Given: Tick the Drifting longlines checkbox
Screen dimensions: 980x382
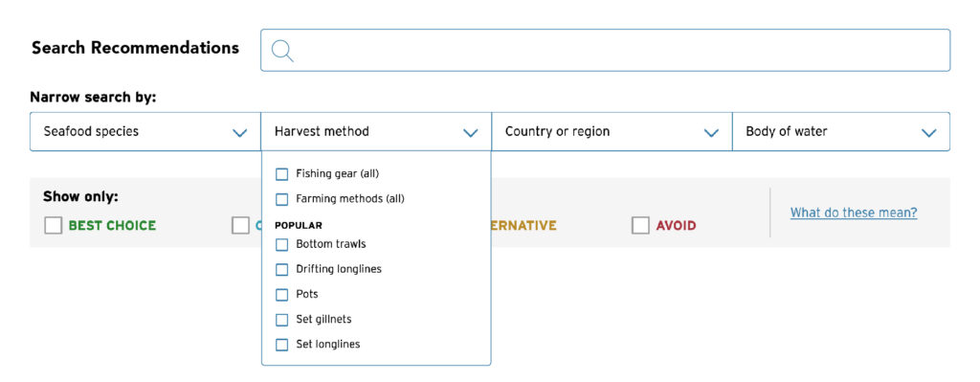Looking at the screenshot, I should (282, 269).
